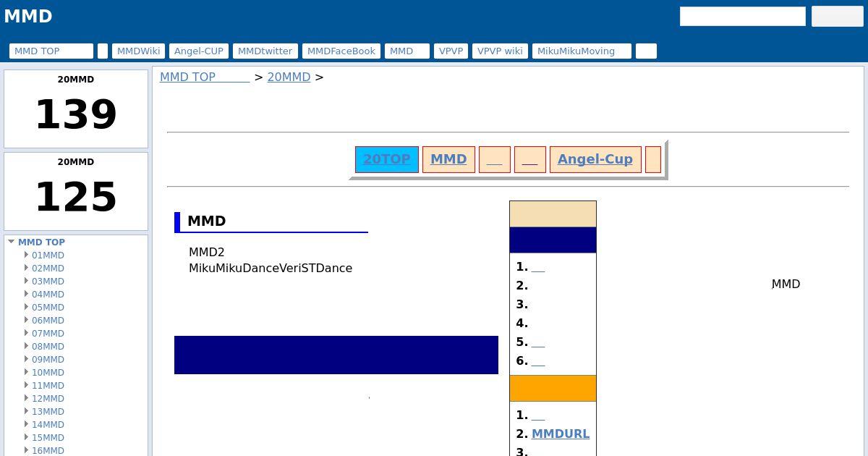The height and width of the screenshot is (456, 868).
Task: Open the 12MMD tree item
Action: click(48, 398)
